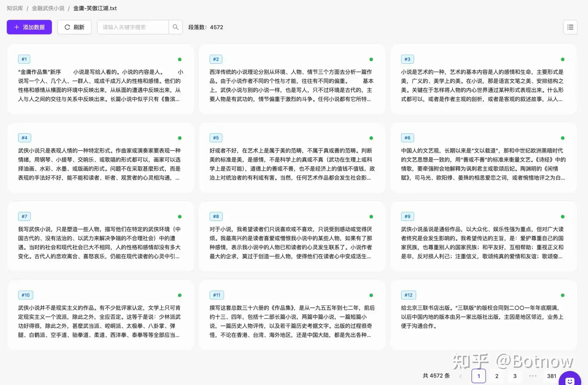Go to pagination page 3
588x385 pixels.
pyautogui.click(x=515, y=376)
